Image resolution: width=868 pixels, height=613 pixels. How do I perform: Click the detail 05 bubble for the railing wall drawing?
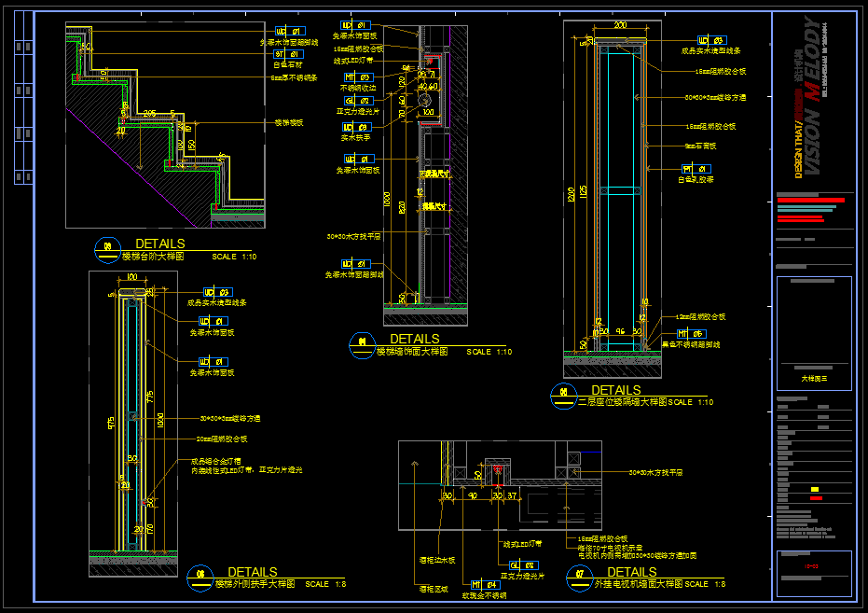click(x=563, y=396)
